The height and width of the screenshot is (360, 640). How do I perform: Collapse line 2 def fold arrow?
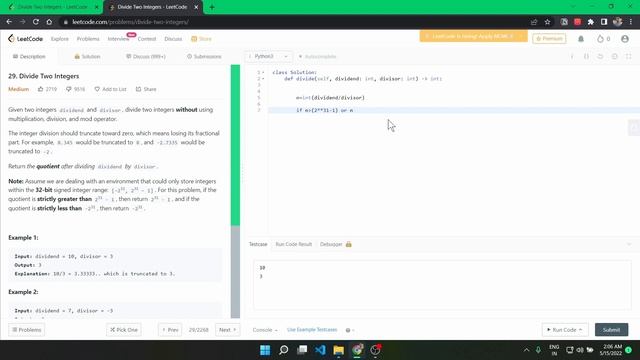pyautogui.click(x=263, y=78)
